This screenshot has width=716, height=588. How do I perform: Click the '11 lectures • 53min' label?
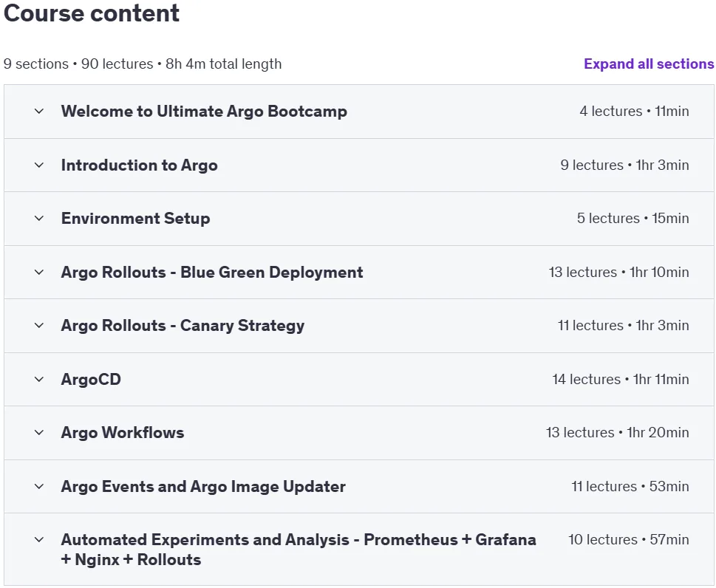point(630,486)
